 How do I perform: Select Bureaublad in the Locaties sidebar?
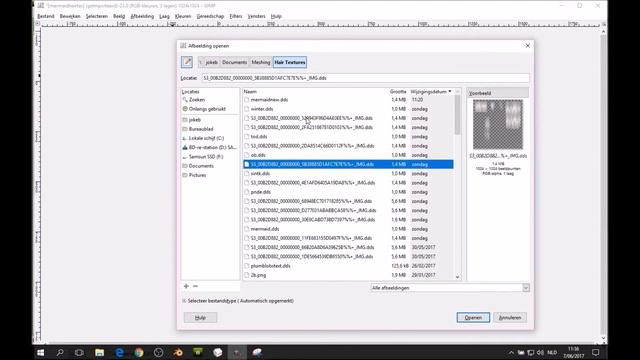pyautogui.click(x=201, y=129)
